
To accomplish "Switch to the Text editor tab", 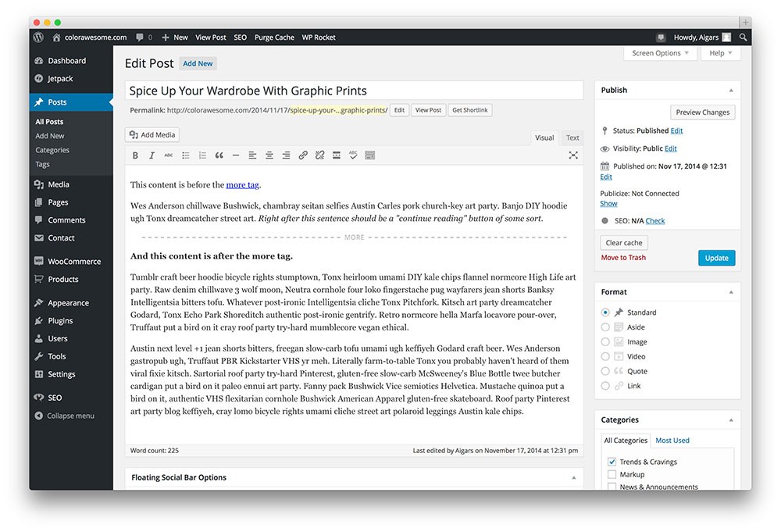I will coord(572,138).
